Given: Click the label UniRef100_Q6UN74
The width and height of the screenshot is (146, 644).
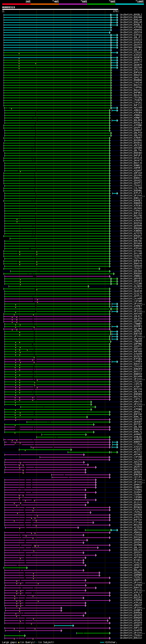Looking at the screenshot, I should (131, 58).
